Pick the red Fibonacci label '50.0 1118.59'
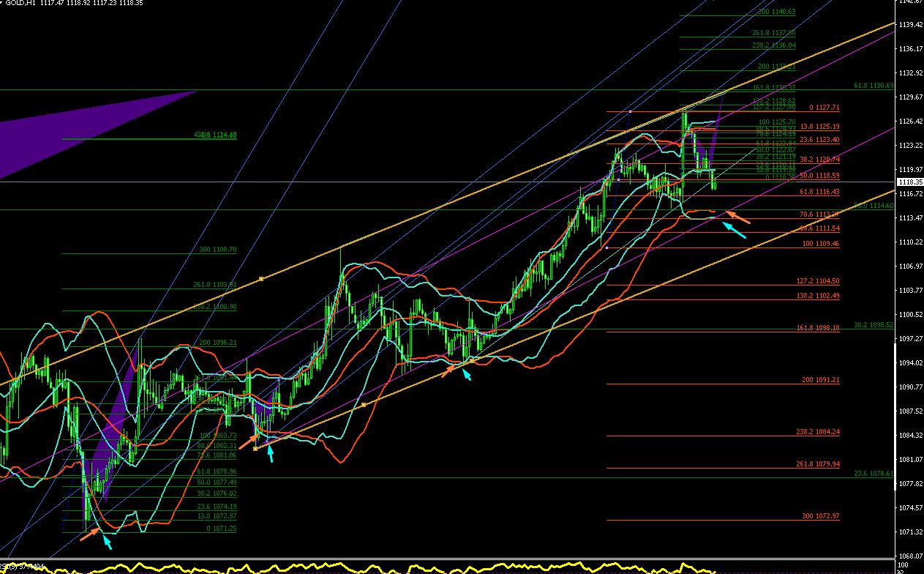 pos(819,176)
